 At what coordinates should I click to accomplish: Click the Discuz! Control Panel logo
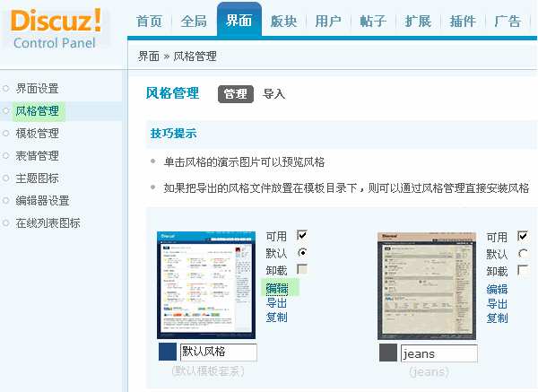click(x=56, y=28)
